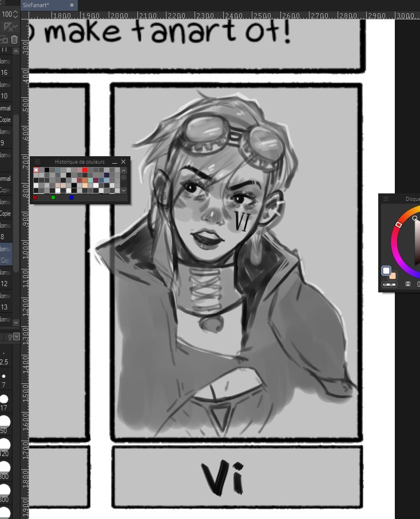Click the 2000 mark on horizontal ruler
The height and width of the screenshot is (519, 420).
tap(119, 15)
